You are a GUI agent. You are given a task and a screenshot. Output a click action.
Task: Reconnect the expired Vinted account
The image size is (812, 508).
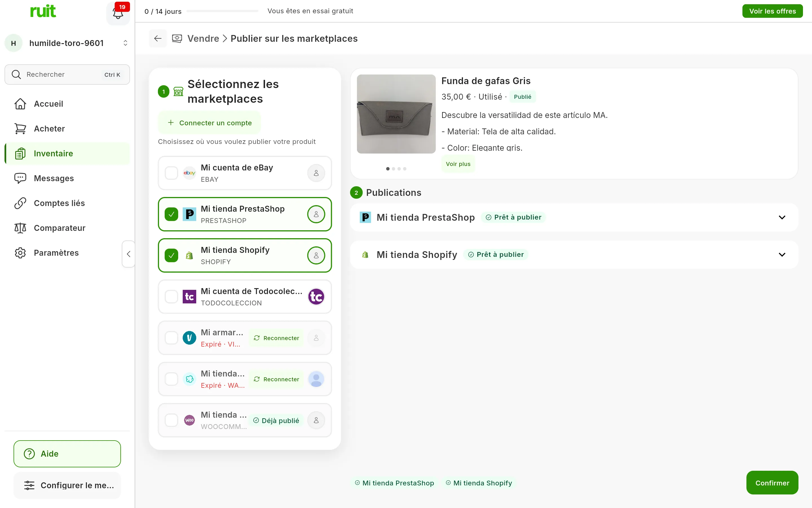tap(277, 338)
